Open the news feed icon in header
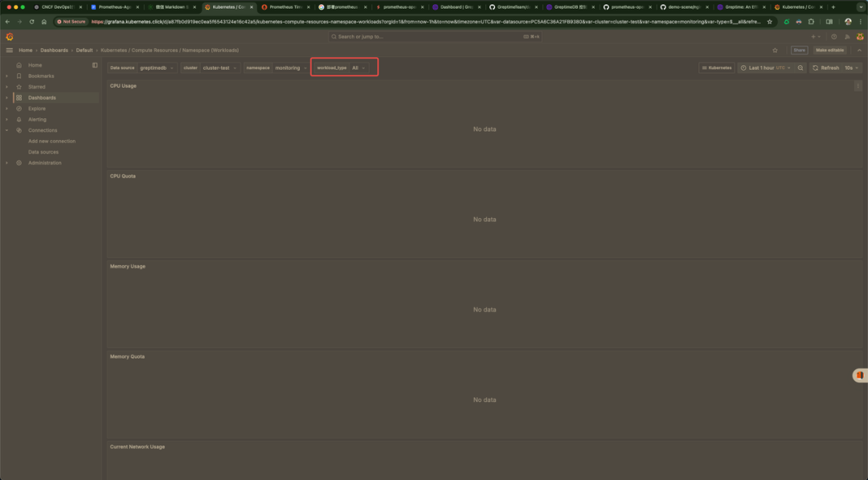This screenshot has height=480, width=868. pyautogui.click(x=847, y=36)
